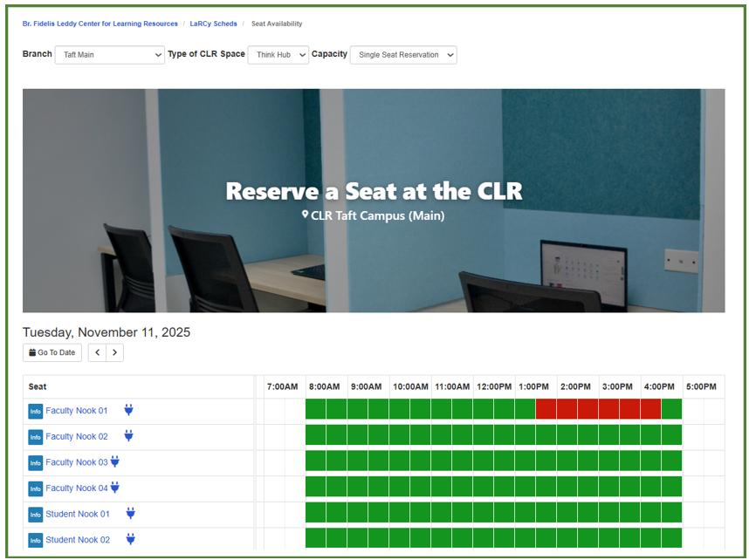
Task: Click the power plug icon beside Faculty Nook 02
Action: coord(128,436)
